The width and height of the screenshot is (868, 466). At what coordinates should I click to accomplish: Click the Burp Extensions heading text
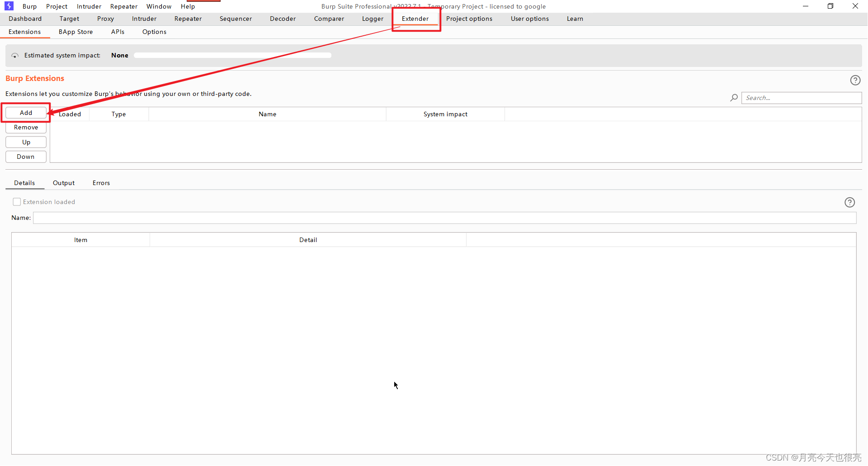click(x=35, y=78)
